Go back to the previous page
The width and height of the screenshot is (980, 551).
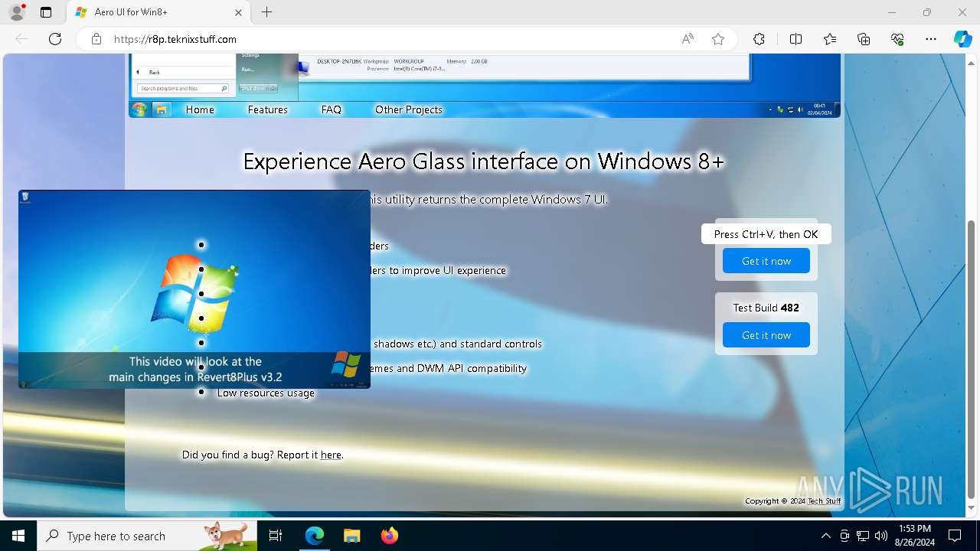coord(21,39)
